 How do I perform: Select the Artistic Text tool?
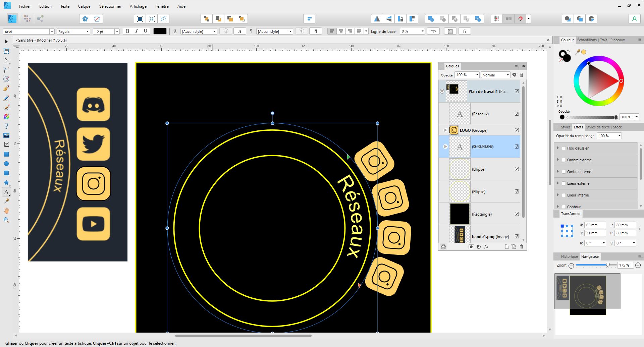click(x=6, y=192)
